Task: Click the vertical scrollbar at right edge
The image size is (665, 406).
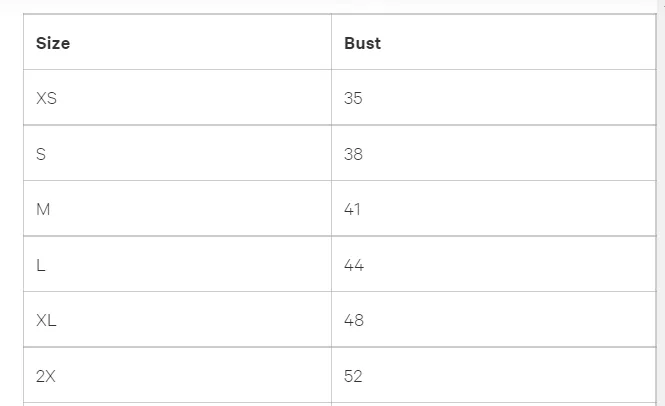Action: 661,200
